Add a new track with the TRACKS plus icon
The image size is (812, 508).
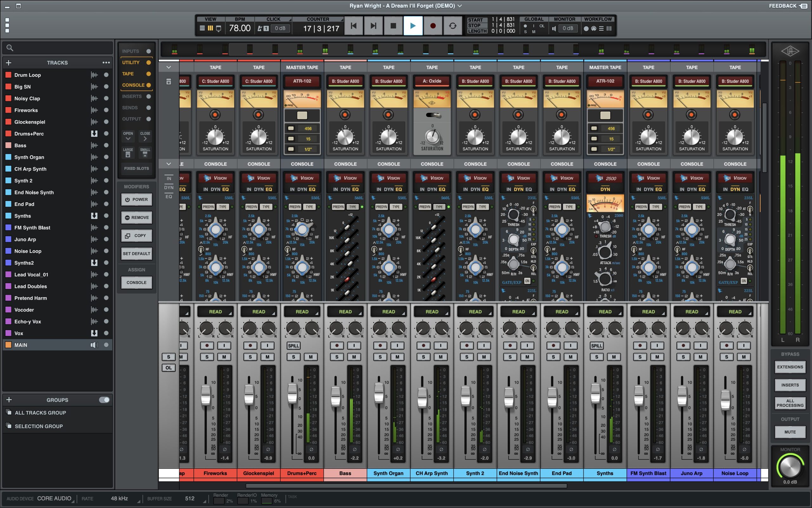[9, 63]
